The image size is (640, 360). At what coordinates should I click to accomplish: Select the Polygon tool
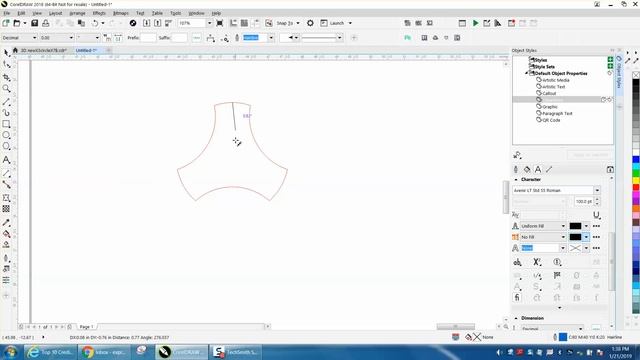click(7, 146)
